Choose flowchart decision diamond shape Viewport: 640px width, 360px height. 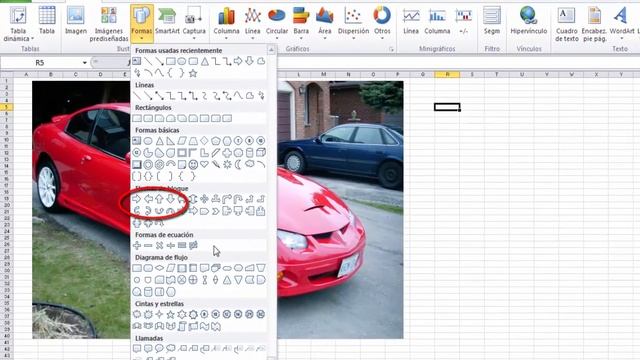159,268
